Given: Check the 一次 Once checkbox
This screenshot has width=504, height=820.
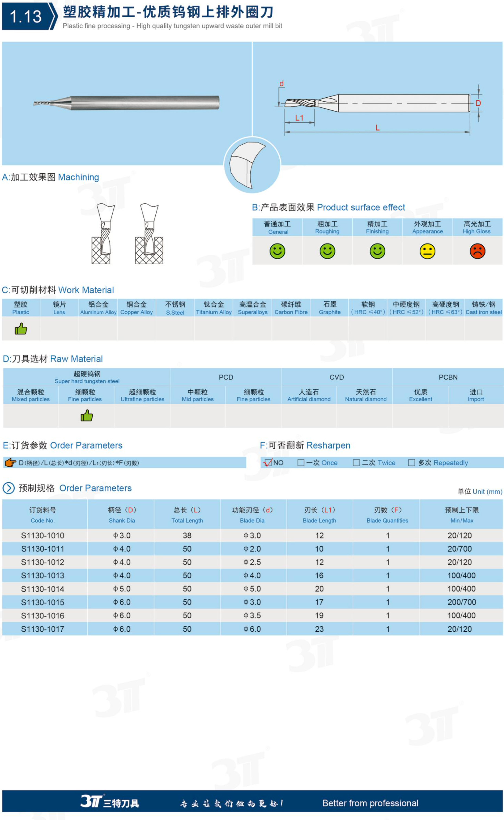Looking at the screenshot, I should (301, 463).
